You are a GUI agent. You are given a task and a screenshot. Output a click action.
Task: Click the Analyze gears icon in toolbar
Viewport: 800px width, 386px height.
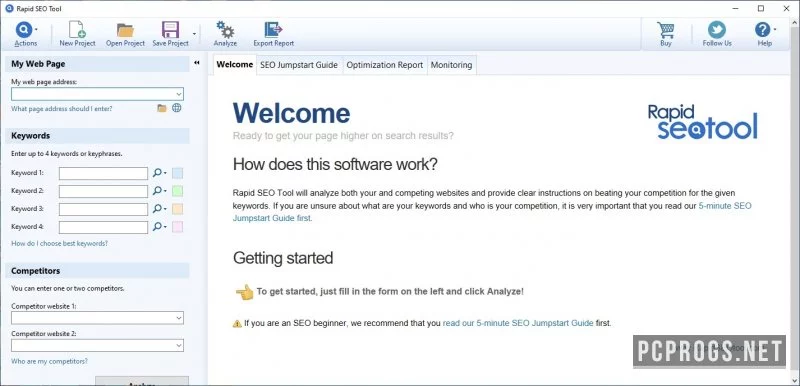225,30
